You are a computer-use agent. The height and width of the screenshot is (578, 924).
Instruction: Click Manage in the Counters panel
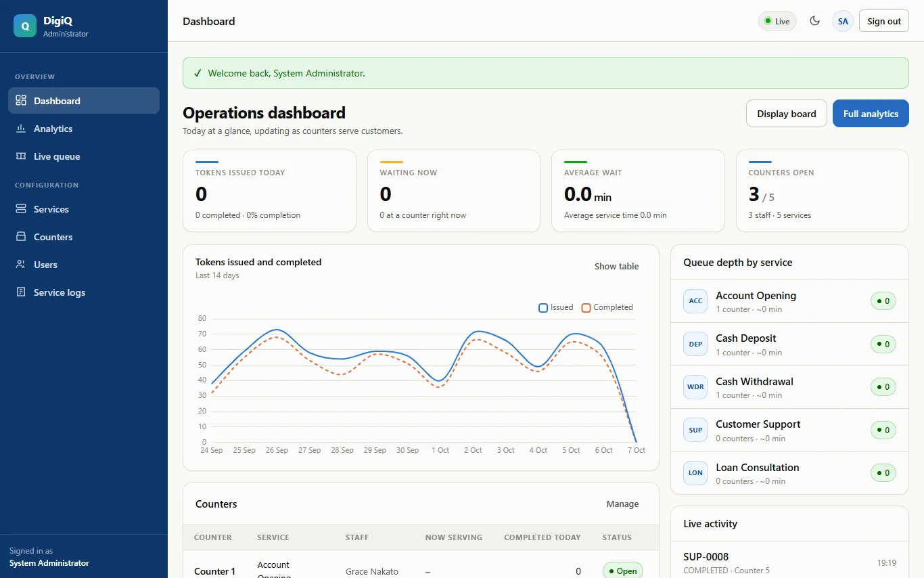(622, 504)
